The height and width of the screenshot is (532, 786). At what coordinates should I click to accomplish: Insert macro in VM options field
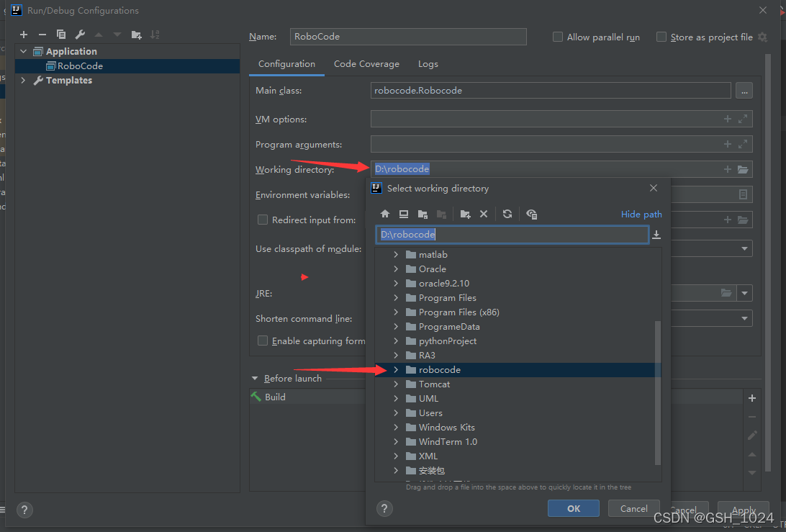728,119
